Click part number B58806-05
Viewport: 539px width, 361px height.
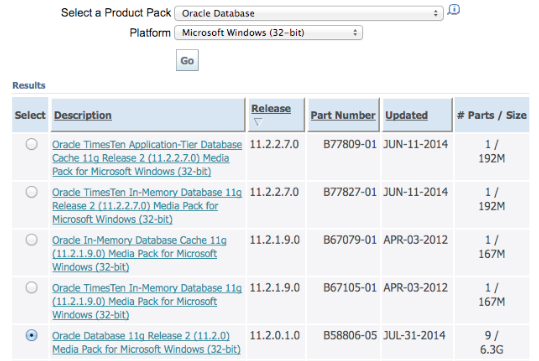[350, 336]
